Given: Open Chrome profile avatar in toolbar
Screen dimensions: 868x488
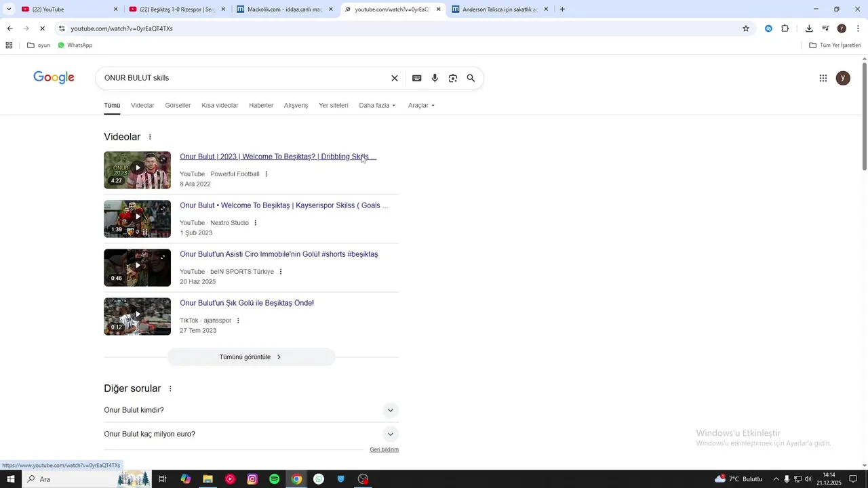Looking at the screenshot, I should (842, 28).
